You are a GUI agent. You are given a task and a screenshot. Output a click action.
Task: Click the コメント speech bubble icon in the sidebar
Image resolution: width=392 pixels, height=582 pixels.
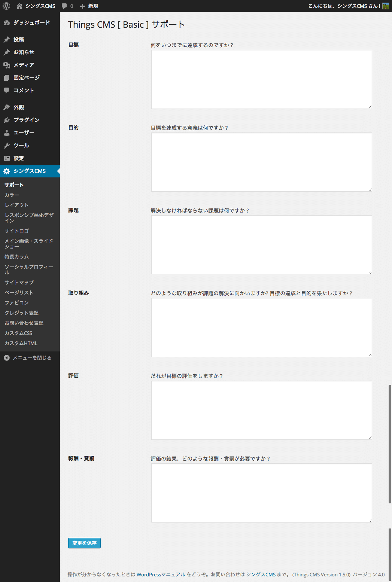[x=7, y=91]
